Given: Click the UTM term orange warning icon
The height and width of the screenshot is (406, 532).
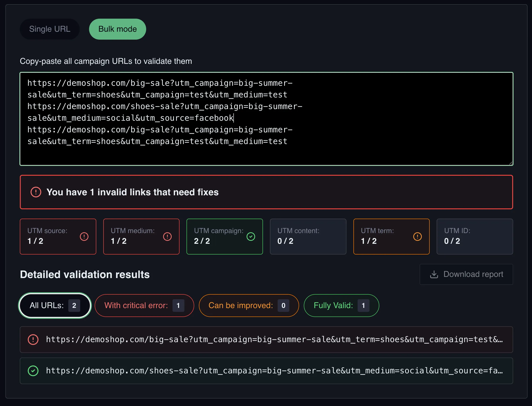Looking at the screenshot, I should click(x=417, y=236).
